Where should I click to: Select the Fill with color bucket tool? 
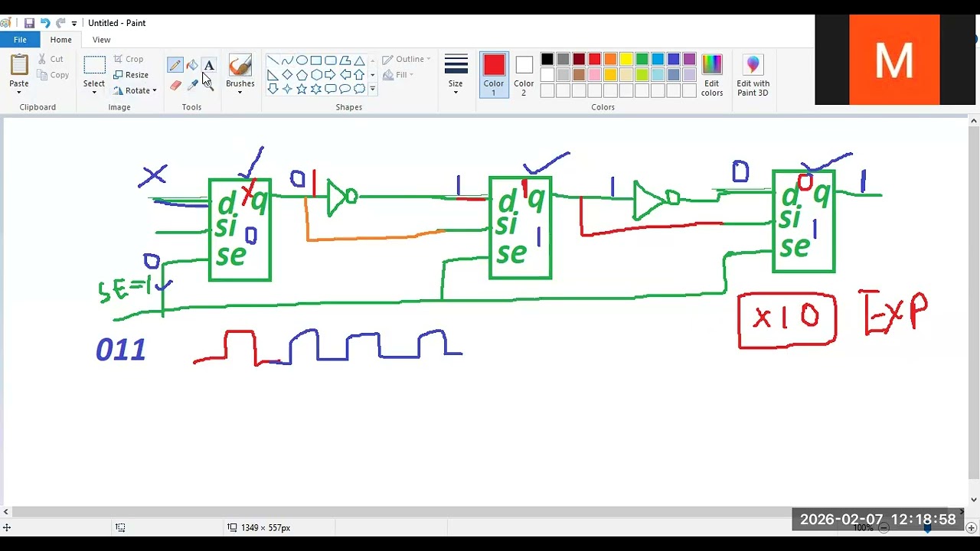tap(192, 66)
